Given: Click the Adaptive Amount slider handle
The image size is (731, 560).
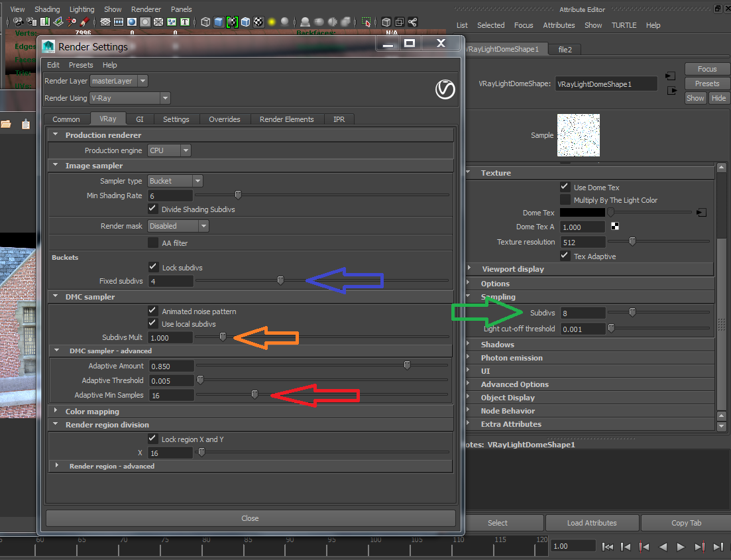Looking at the screenshot, I should pyautogui.click(x=407, y=365).
